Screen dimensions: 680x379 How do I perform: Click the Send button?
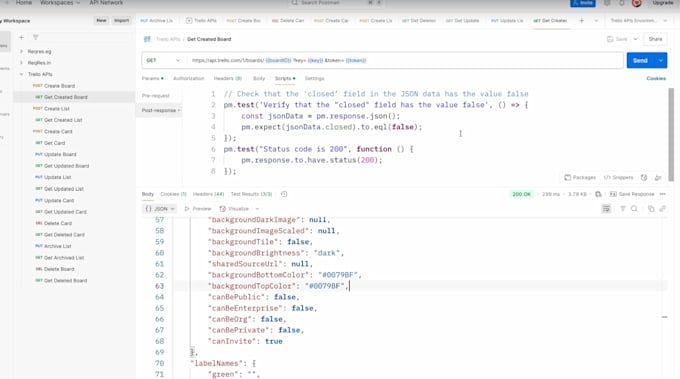point(641,60)
